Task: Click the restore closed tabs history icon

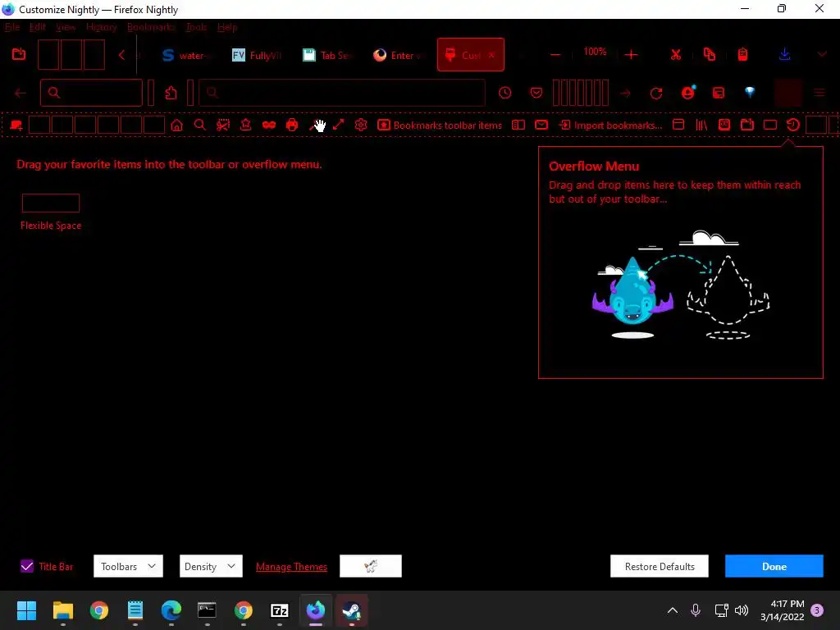Action: [x=793, y=126]
